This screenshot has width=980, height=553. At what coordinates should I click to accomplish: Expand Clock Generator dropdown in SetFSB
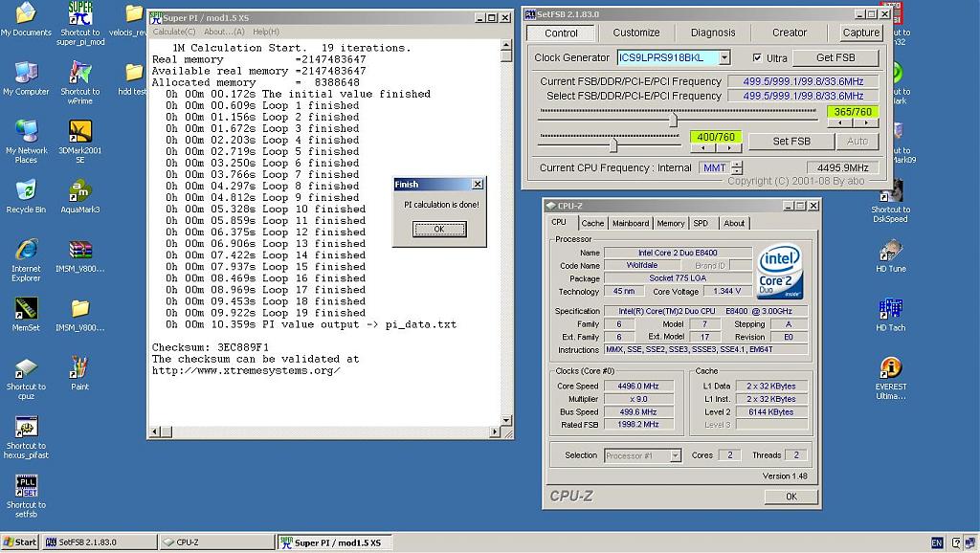pyautogui.click(x=724, y=57)
